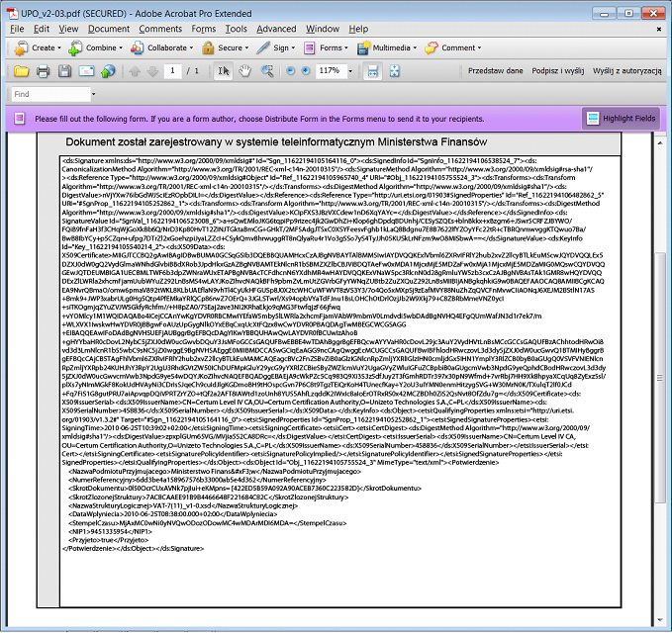Screen dimensions: 672x633
Task: Open the Comment dropdown arrow
Action: (x=480, y=47)
